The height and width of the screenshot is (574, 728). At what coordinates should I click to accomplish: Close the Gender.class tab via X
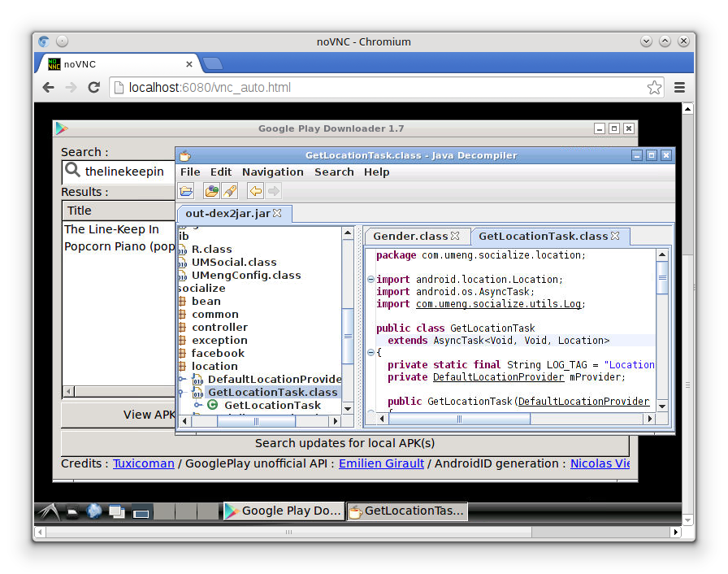[455, 236]
